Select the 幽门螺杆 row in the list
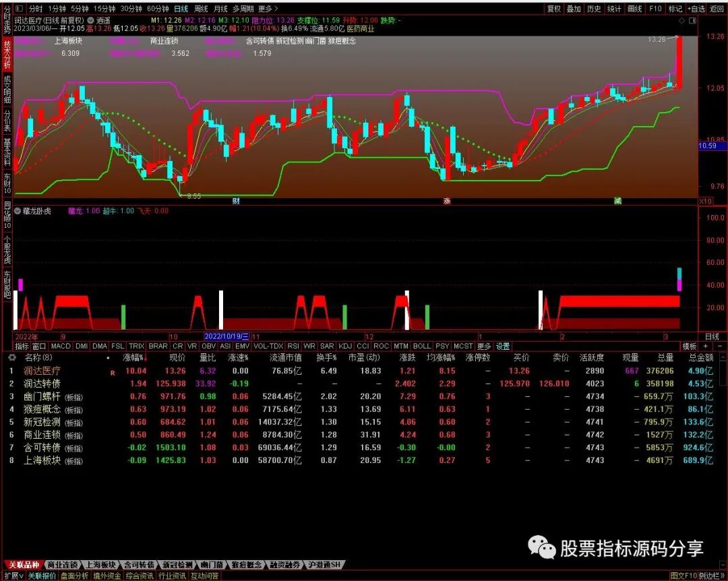The image size is (728, 581). 364,396
